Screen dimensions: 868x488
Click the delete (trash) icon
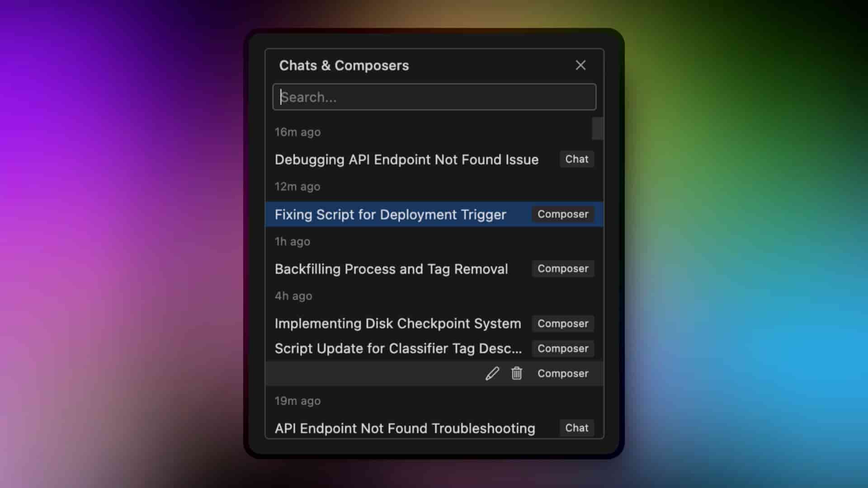[x=516, y=373]
